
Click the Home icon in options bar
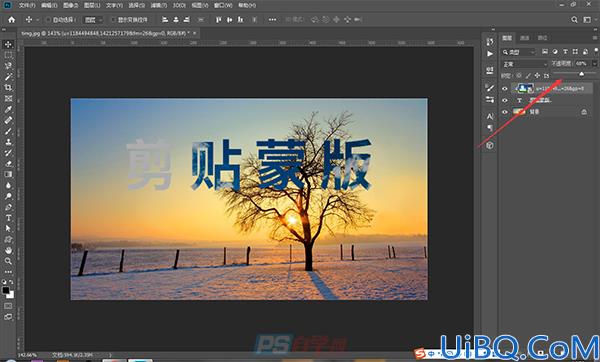pos(12,20)
